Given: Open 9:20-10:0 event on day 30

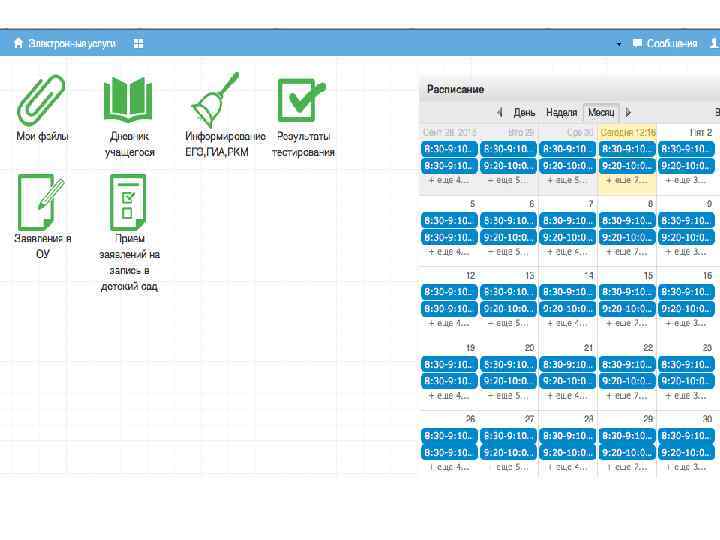Looking at the screenshot, I should [686, 452].
